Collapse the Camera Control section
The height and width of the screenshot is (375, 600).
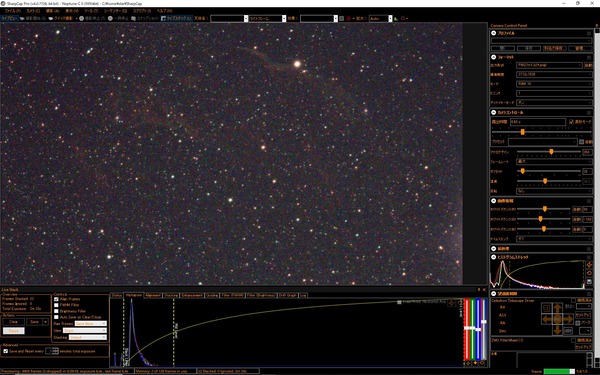click(494, 112)
